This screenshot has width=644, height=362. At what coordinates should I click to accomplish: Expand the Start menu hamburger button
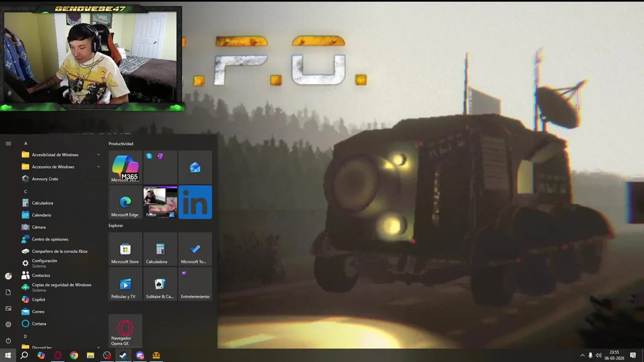tap(8, 143)
